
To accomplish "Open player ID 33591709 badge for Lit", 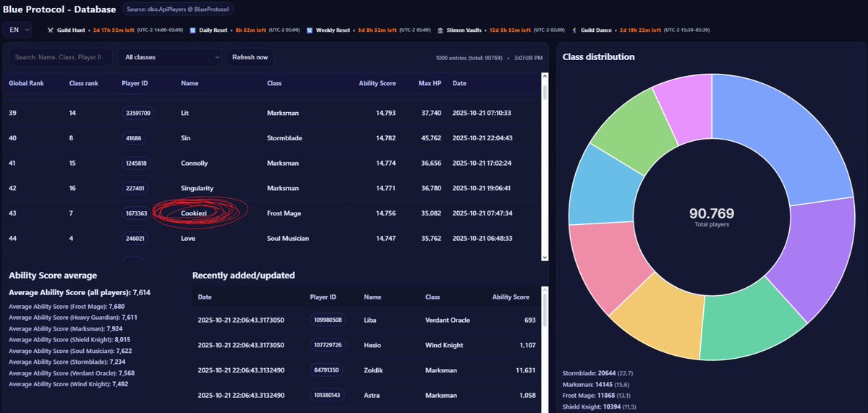I will (x=137, y=113).
